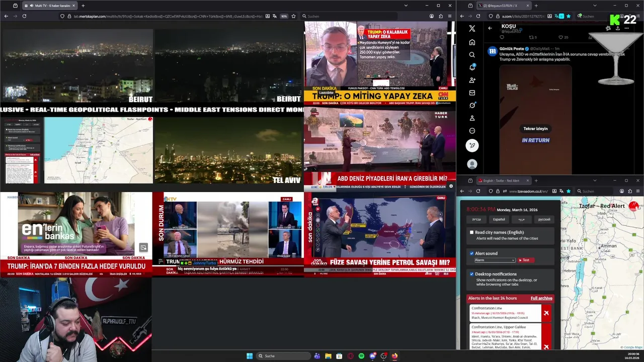
Task: Open new tab in X window
Action: click(x=536, y=6)
